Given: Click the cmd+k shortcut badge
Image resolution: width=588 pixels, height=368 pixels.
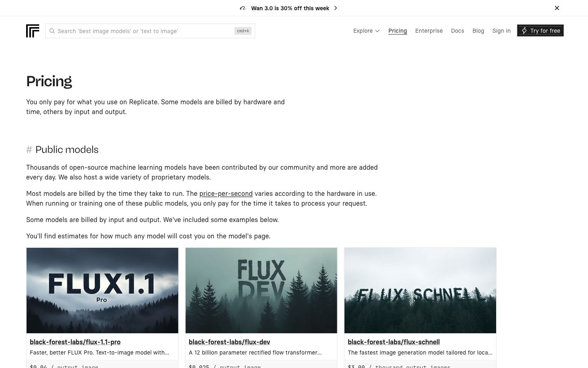Looking at the screenshot, I should click(x=243, y=31).
